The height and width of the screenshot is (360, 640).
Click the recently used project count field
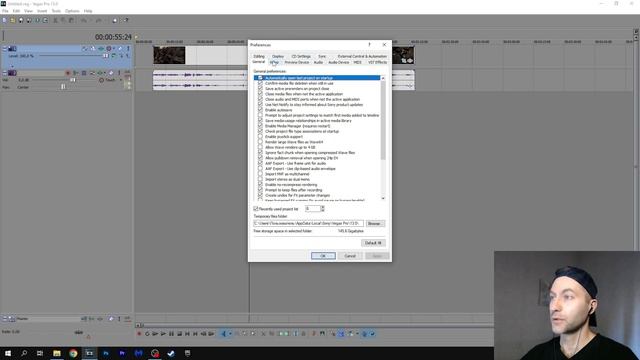tap(312, 209)
